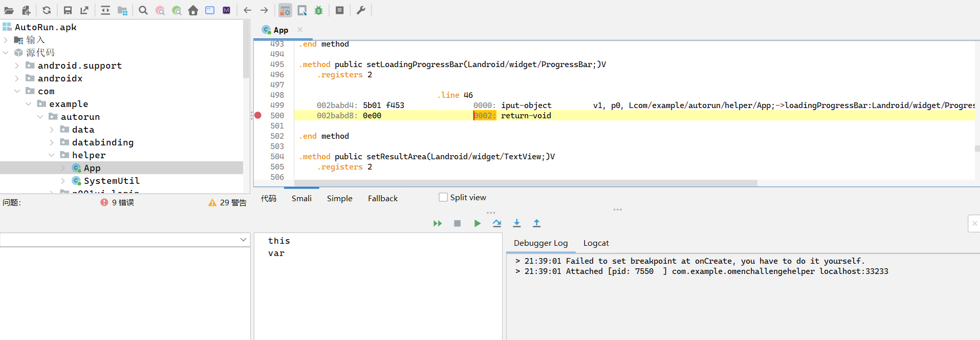Open class search with pink magnifier icon
The image size is (980, 340).
point(160,10)
